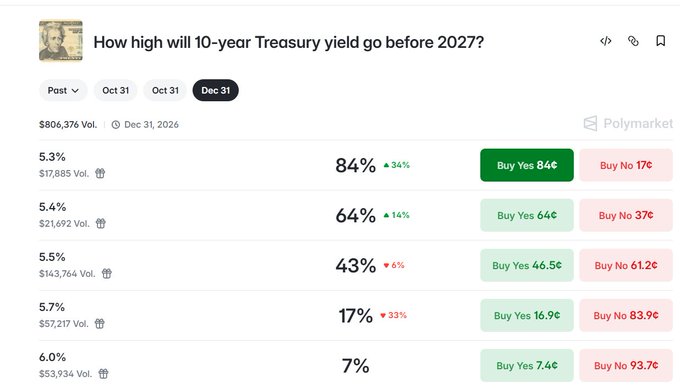This screenshot has width=680, height=388.
Task: Click the embed code icon
Action: tap(605, 41)
